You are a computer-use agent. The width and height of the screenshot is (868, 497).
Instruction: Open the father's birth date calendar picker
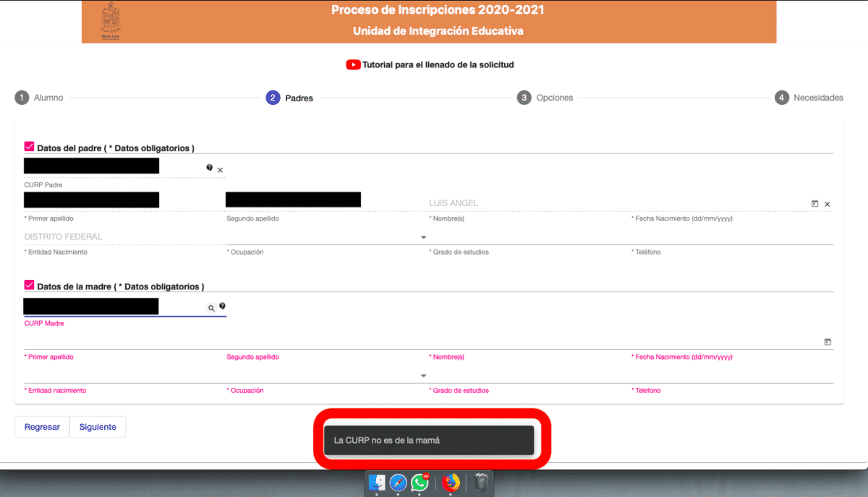click(x=815, y=204)
